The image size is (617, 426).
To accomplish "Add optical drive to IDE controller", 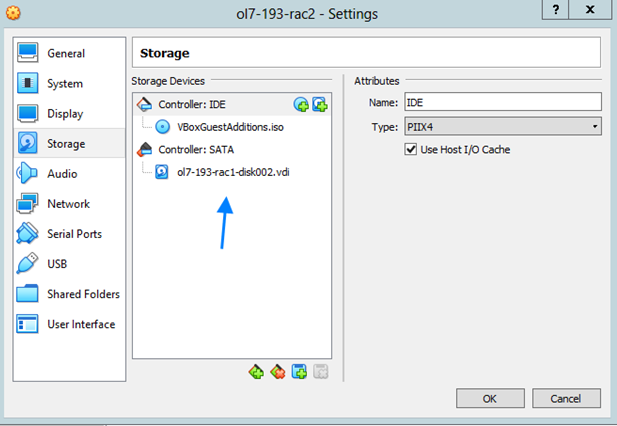I will pos(301,105).
